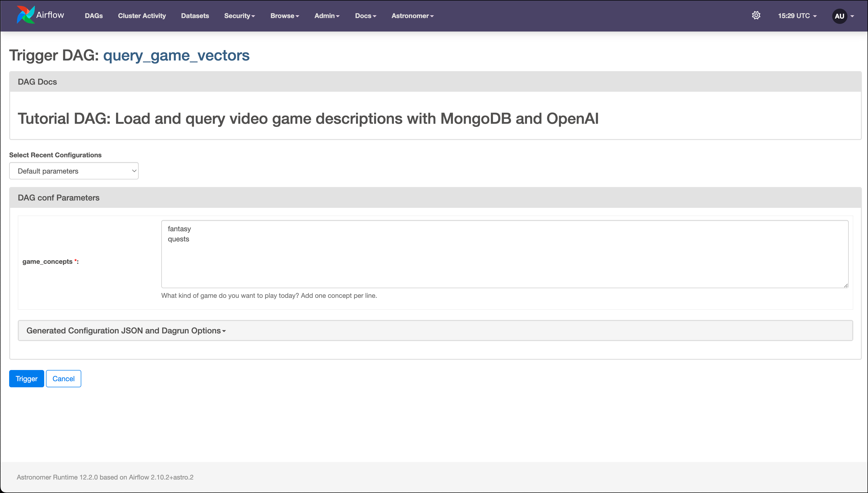868x493 pixels.
Task: Expand the Browse menu
Action: [284, 16]
